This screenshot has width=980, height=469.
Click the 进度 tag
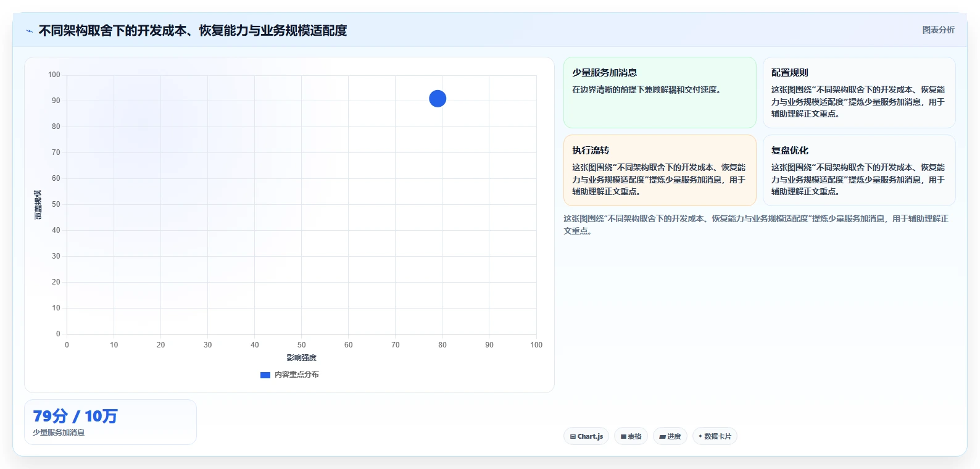pos(670,436)
